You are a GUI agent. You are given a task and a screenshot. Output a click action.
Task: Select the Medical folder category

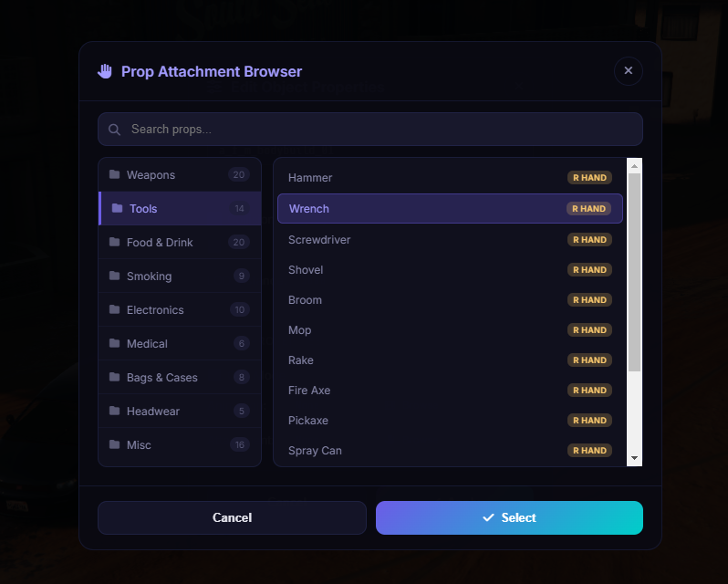[180, 343]
